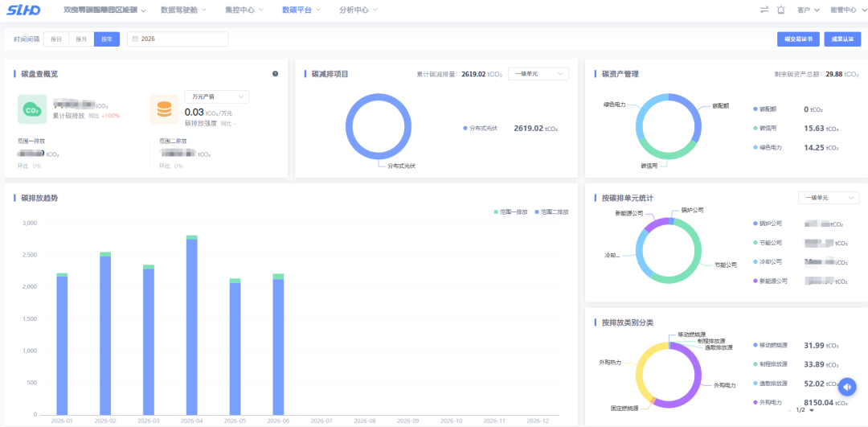Click the 2026-04 bar in trend chart
868x427 pixels.
(192, 325)
